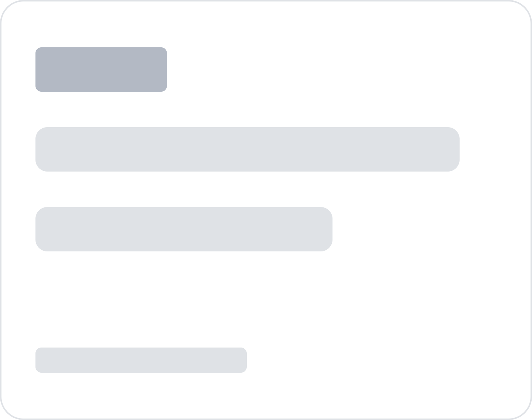The image size is (532, 420).
Task: Click the second-widest pale gray rounded rectangle
Action: coord(184,229)
